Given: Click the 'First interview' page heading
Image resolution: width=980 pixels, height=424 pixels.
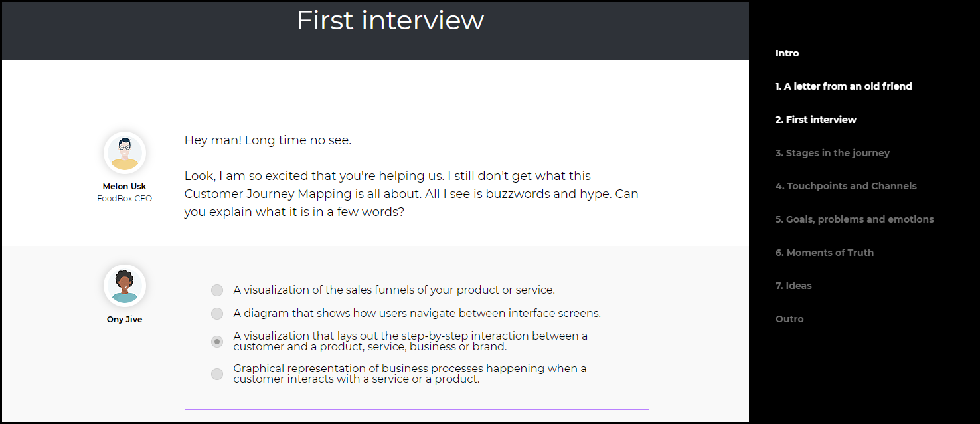Looking at the screenshot, I should point(390,20).
